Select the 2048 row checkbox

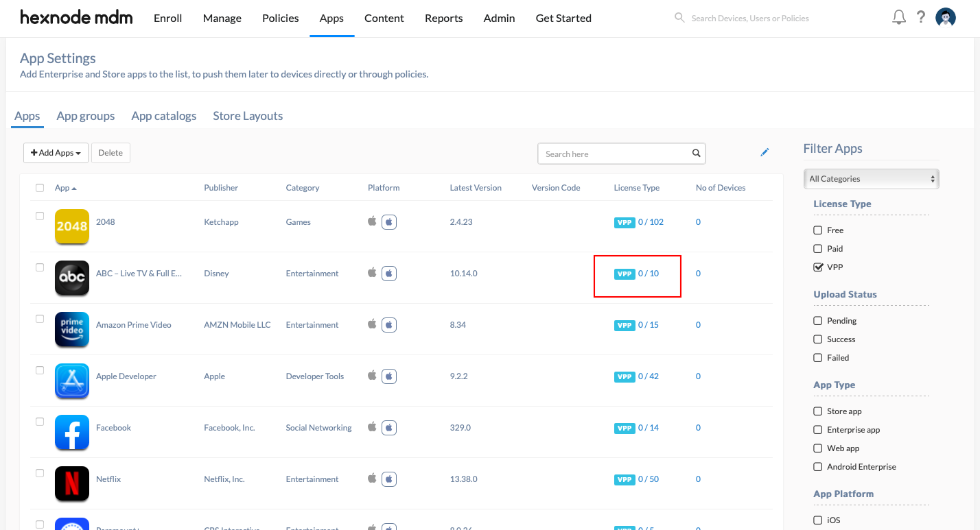pyautogui.click(x=40, y=216)
